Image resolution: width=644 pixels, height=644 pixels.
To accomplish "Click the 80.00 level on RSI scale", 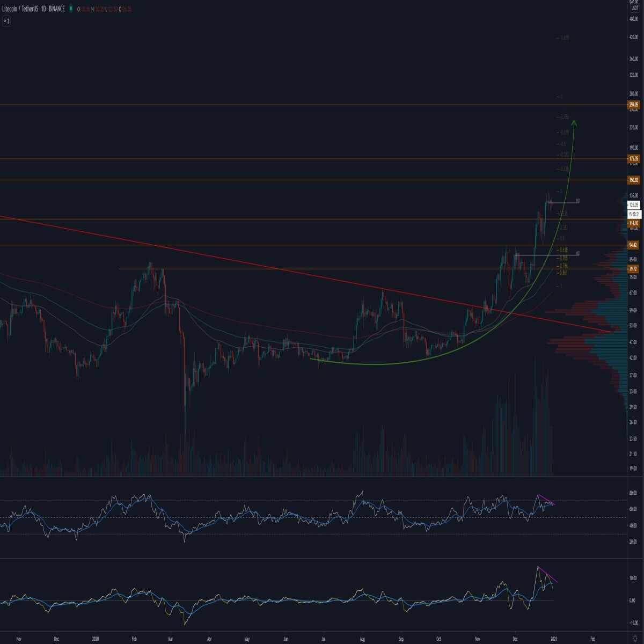I will pos(633,493).
